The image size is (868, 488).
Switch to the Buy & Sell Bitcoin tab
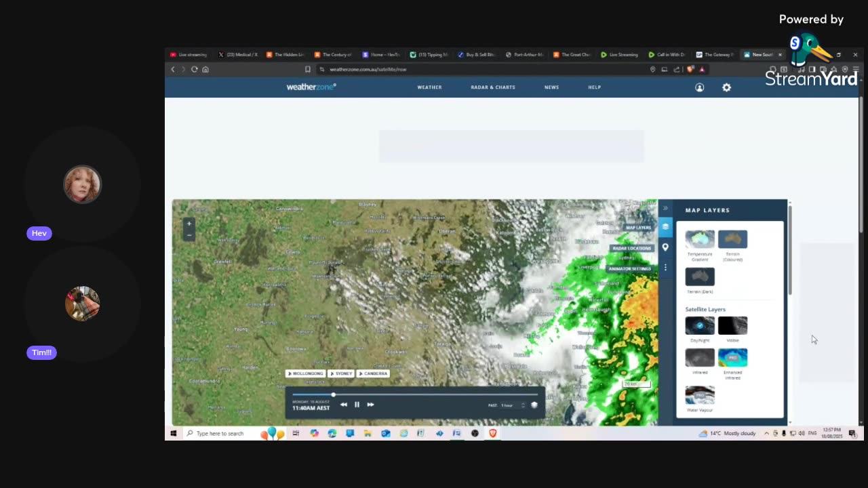point(477,54)
